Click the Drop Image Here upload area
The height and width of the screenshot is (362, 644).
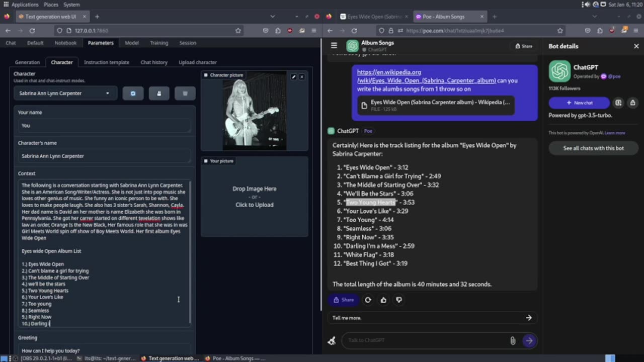click(254, 197)
